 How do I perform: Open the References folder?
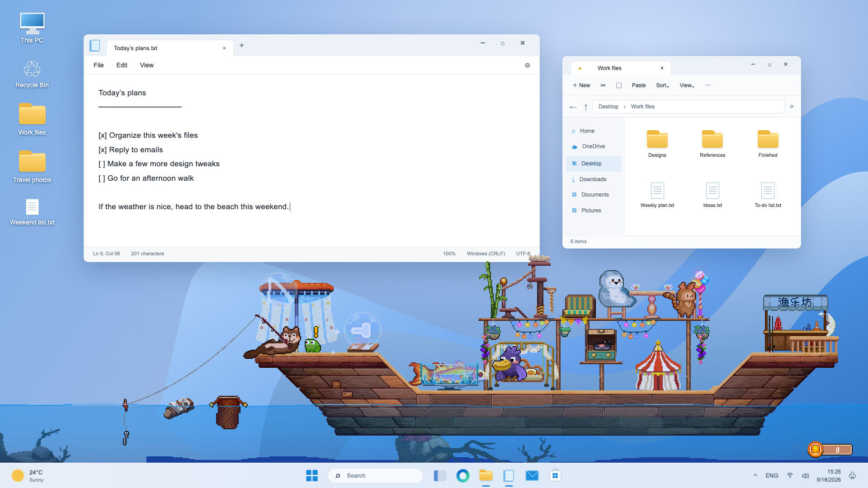point(712,144)
